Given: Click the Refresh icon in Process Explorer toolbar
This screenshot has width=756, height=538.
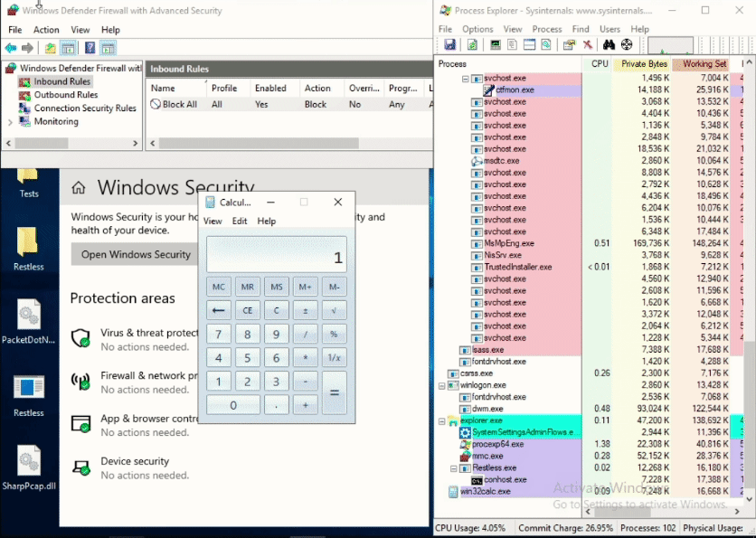Looking at the screenshot, I should click(472, 45).
